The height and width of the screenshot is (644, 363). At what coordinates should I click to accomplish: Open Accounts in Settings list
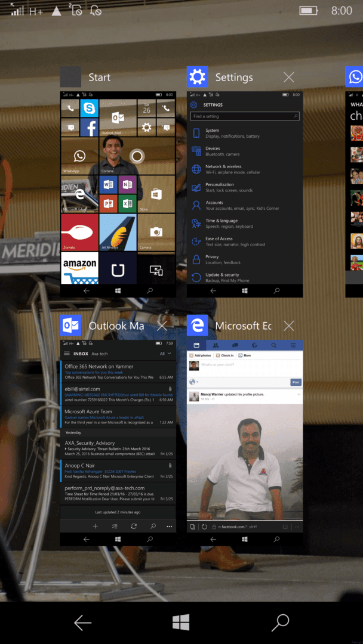point(245,205)
